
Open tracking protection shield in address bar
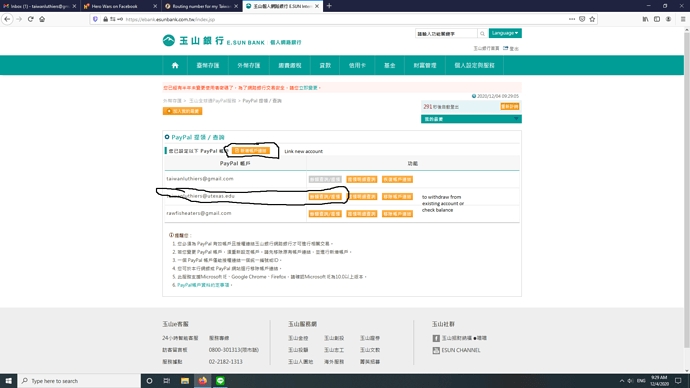pyautogui.click(x=95, y=19)
